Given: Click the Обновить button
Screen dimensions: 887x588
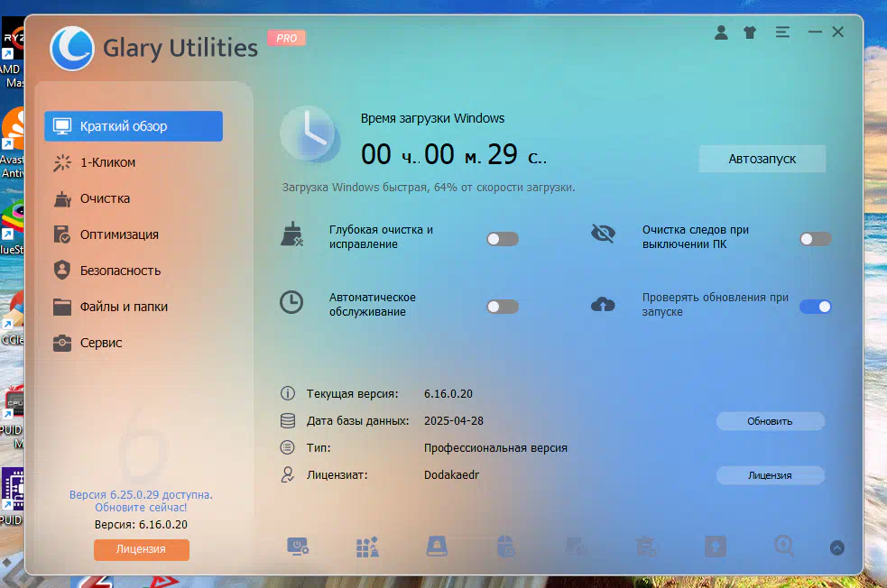Looking at the screenshot, I should click(x=770, y=421).
